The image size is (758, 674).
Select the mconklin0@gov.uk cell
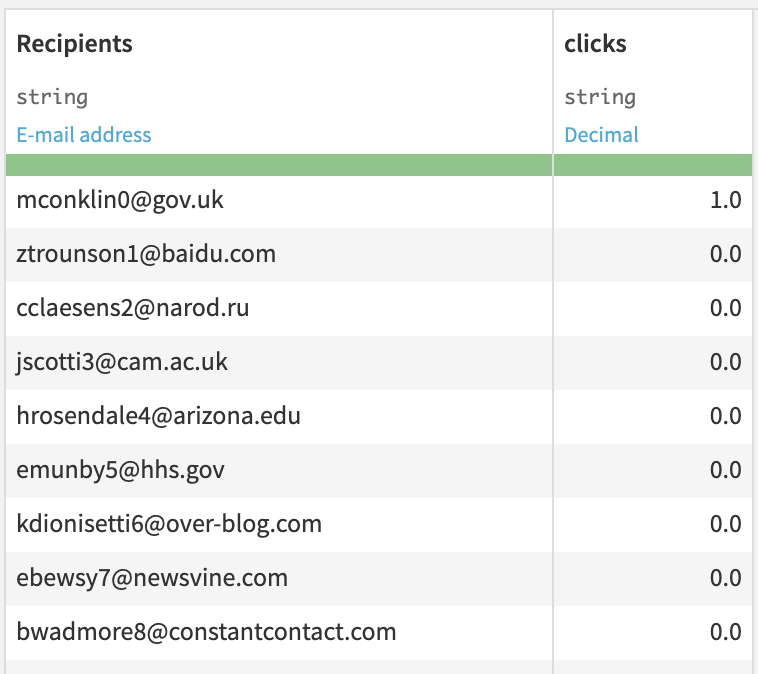(x=279, y=200)
